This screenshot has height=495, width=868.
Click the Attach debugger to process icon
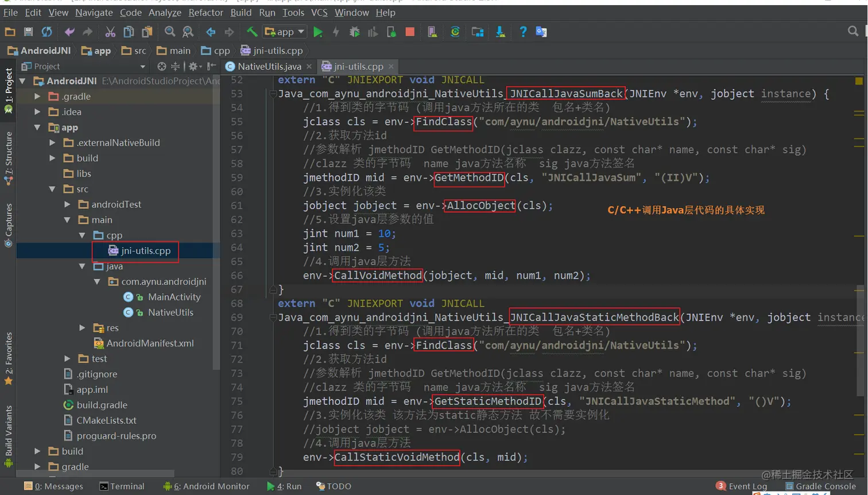pos(391,32)
